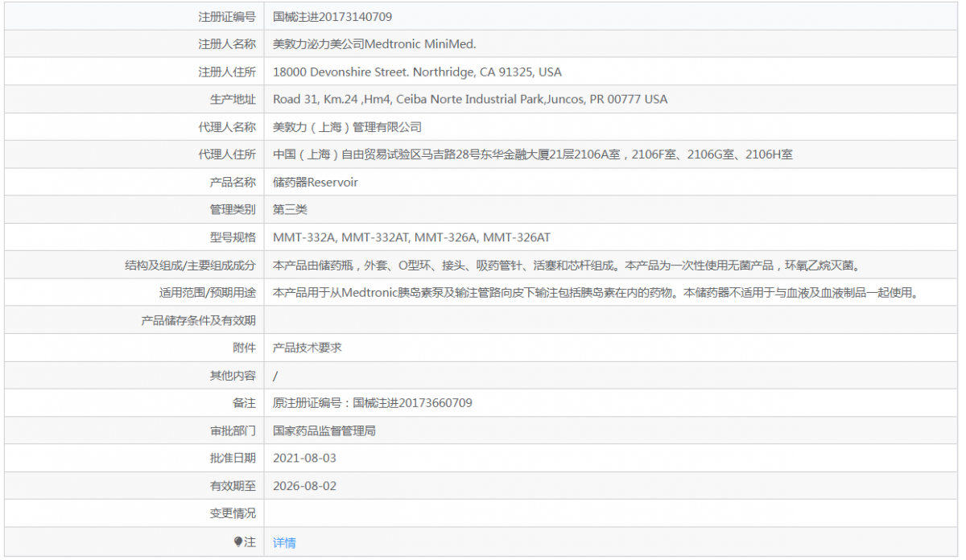Image resolution: width=966 pixels, height=560 pixels.
Task: Click the 注册证编号 label
Action: pos(227,16)
